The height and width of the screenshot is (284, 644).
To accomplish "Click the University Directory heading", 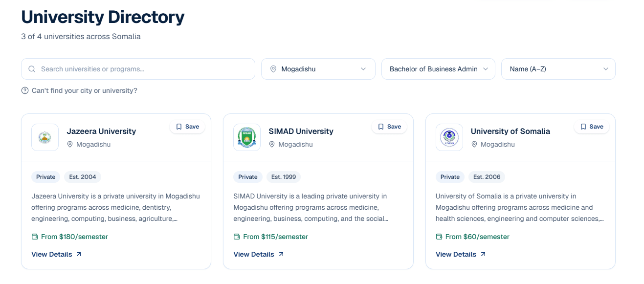I will pyautogui.click(x=103, y=17).
